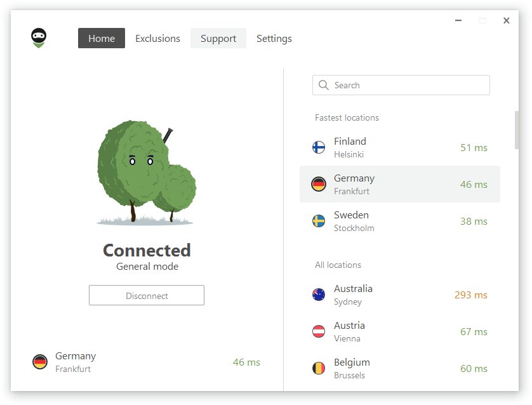Screen dimensions: 532x405
Task: Click the 38 ms ping value
Action: coord(474,222)
